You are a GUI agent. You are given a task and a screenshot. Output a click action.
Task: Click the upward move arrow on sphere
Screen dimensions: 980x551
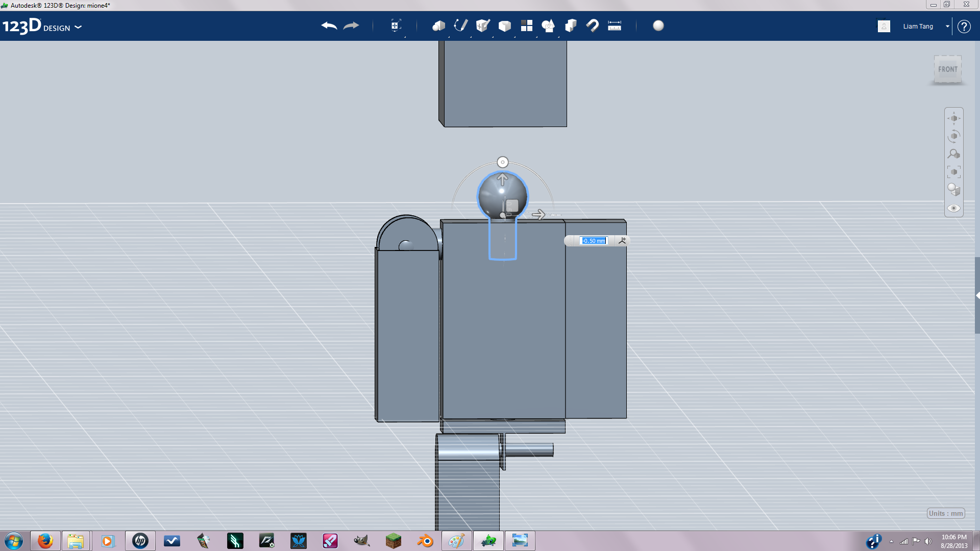pos(503,179)
